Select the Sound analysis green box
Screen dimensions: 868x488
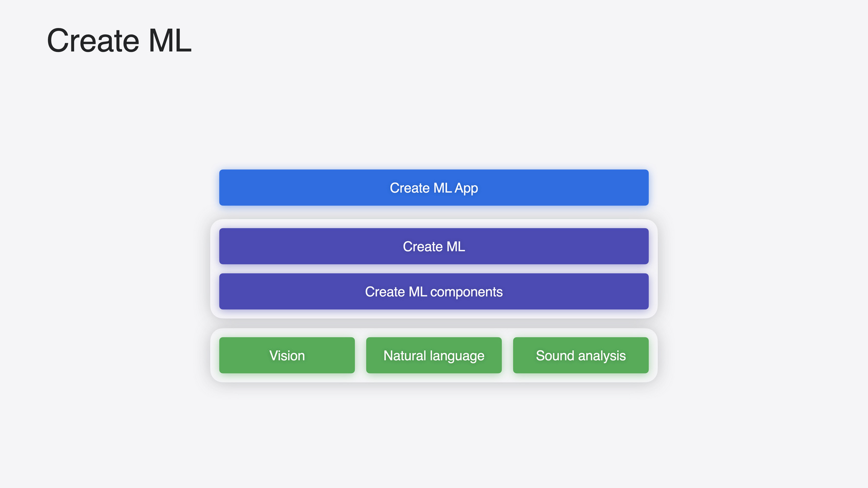pyautogui.click(x=581, y=355)
